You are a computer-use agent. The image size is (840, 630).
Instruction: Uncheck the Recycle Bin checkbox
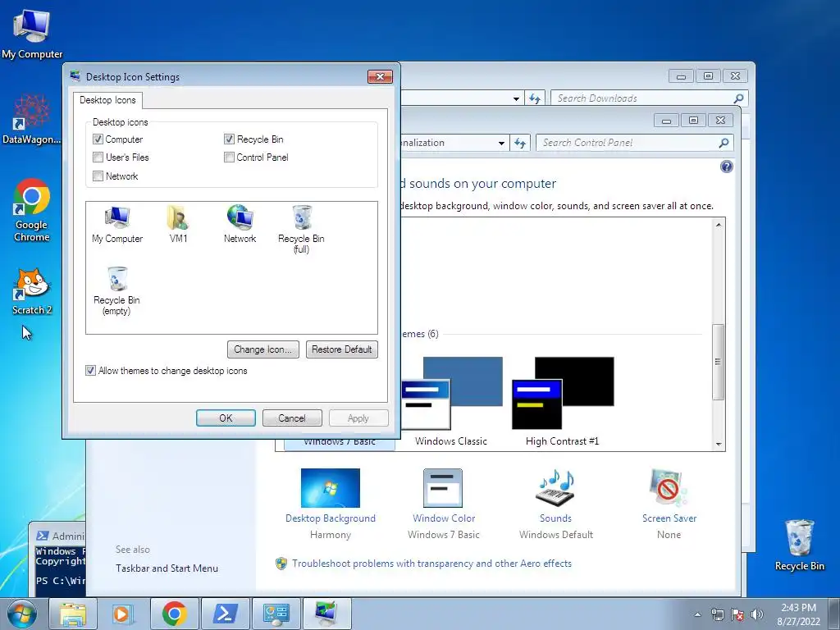230,139
